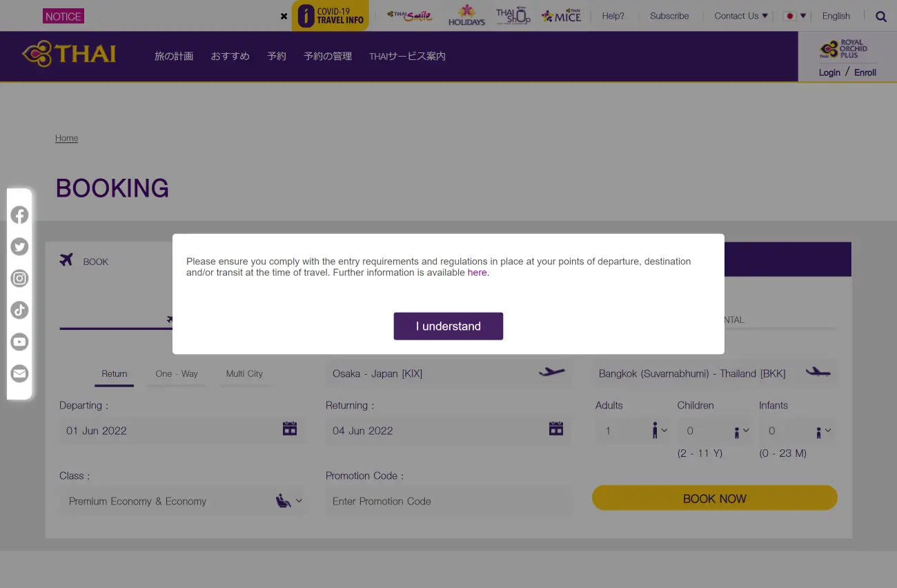Select the One - Way trip type
Screen dimensions: 897x588
point(177,373)
